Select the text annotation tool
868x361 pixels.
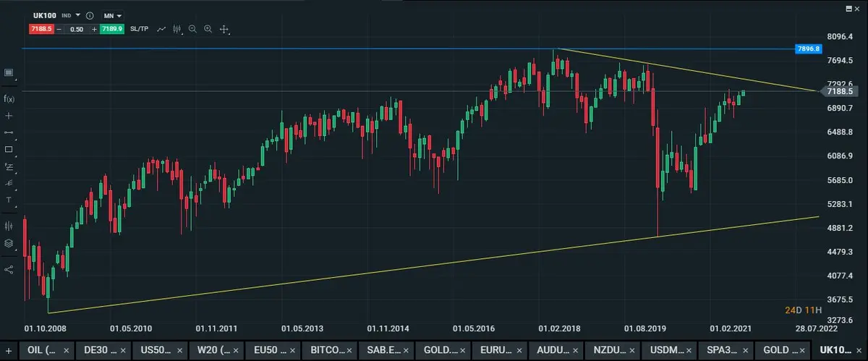tap(9, 199)
